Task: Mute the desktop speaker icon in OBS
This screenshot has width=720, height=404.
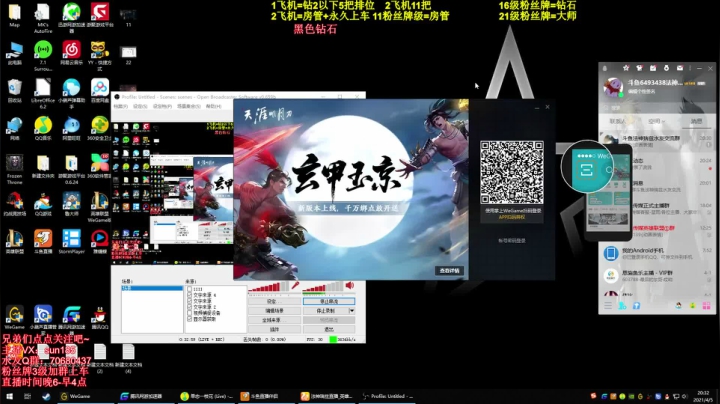Action: tap(350, 286)
